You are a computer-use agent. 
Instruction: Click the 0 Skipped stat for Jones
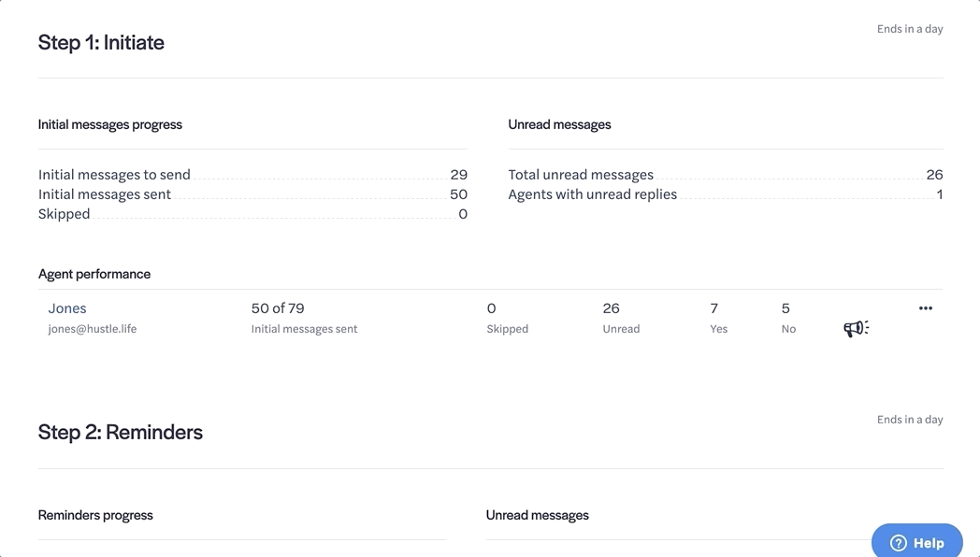click(492, 308)
